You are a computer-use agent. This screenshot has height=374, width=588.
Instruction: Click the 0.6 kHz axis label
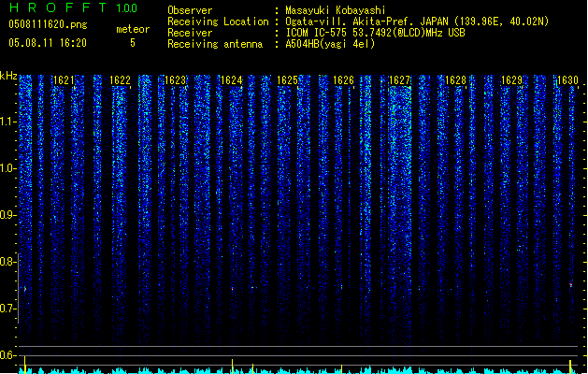tap(7, 355)
